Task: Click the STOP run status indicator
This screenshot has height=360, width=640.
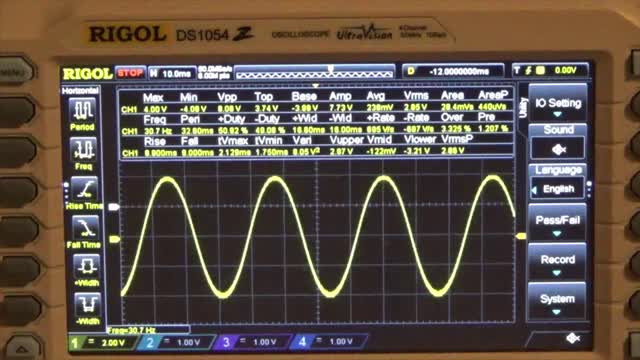Action: (130, 73)
